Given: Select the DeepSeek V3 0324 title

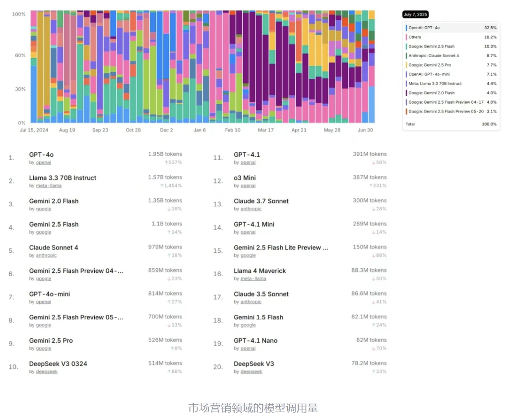Looking at the screenshot, I should [58, 364].
